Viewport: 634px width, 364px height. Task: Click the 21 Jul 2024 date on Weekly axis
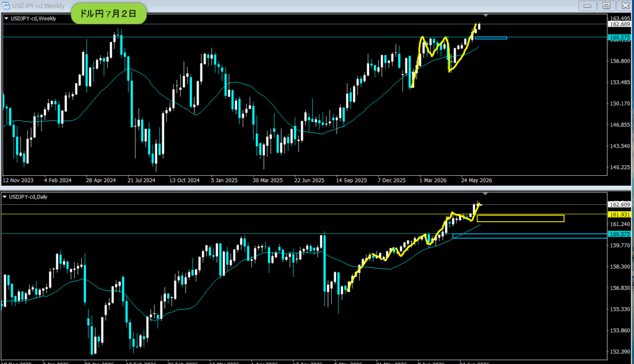point(142,180)
